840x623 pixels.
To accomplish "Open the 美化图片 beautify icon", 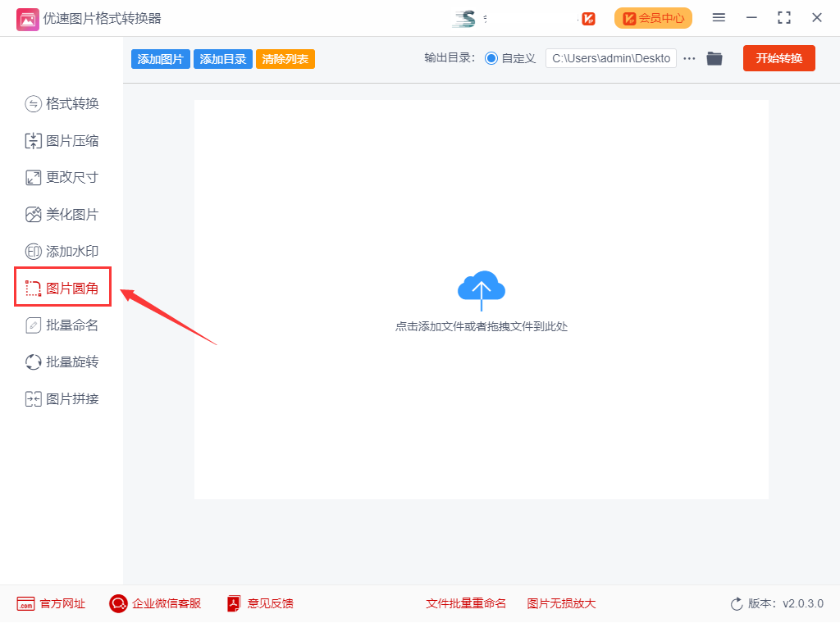I will (33, 215).
